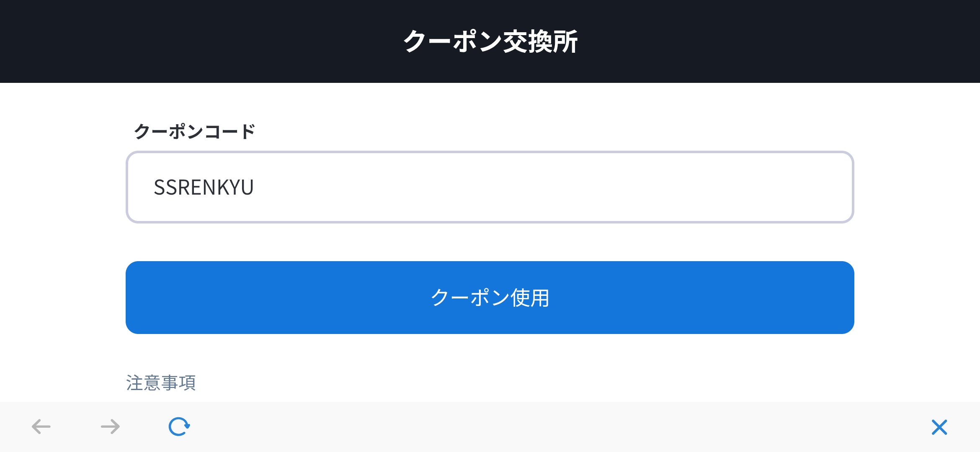Viewport: 980px width, 452px height.
Task: Select the 注意事項 notes heading
Action: coord(161,383)
